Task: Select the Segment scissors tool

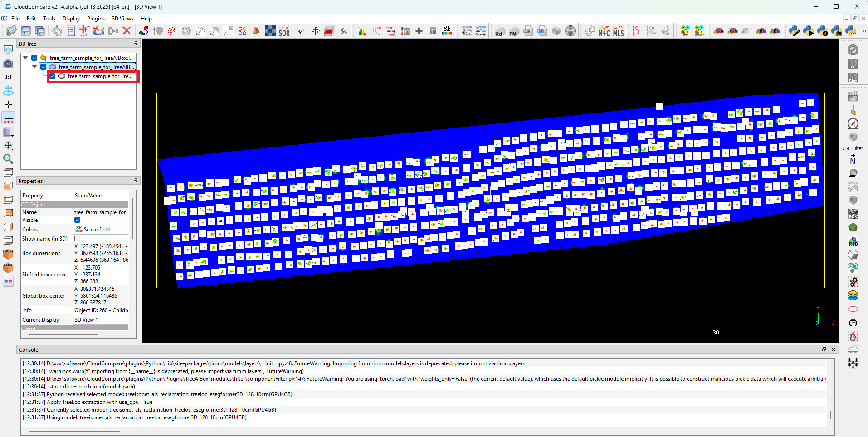Action: (301, 31)
